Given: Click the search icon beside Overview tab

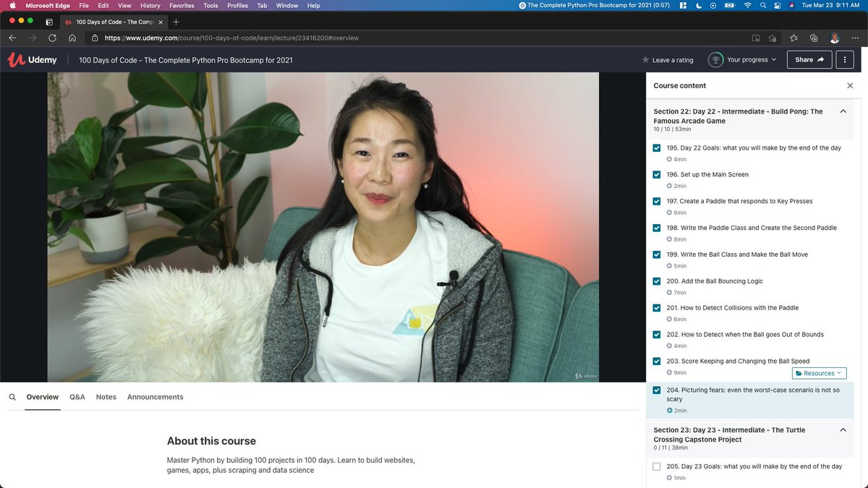Looking at the screenshot, I should pyautogui.click(x=12, y=396).
